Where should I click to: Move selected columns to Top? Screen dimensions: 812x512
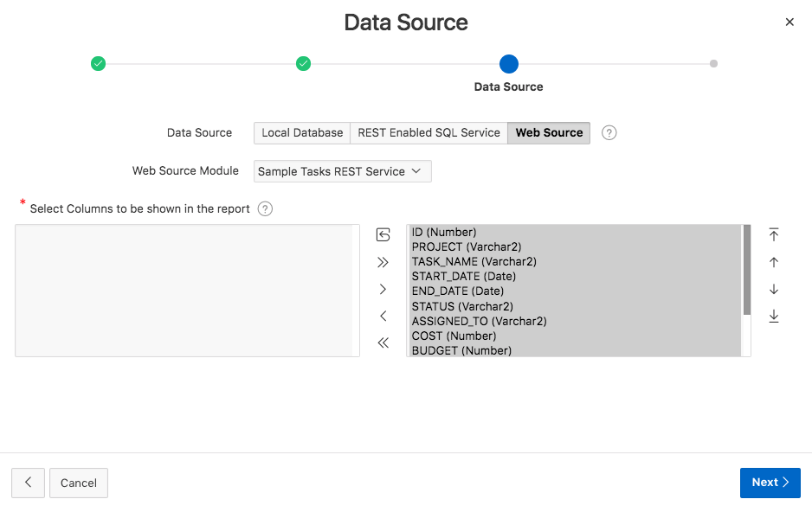[774, 234]
